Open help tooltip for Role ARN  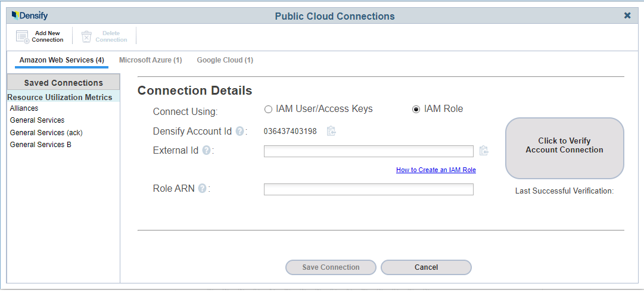[x=202, y=189]
